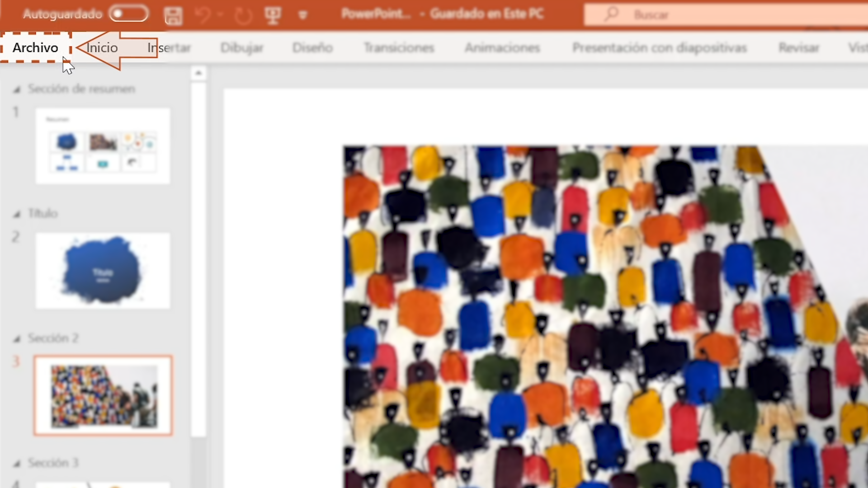Viewport: 868px width, 488px height.
Task: Open the Archivo tab
Action: coord(35,47)
